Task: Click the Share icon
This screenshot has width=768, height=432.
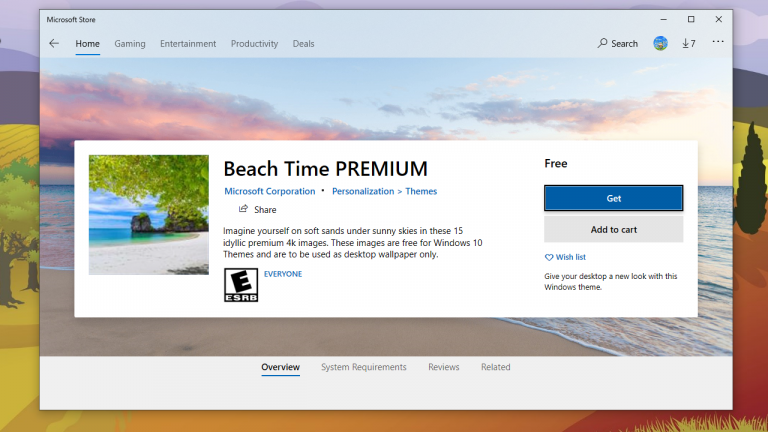Action: (243, 209)
